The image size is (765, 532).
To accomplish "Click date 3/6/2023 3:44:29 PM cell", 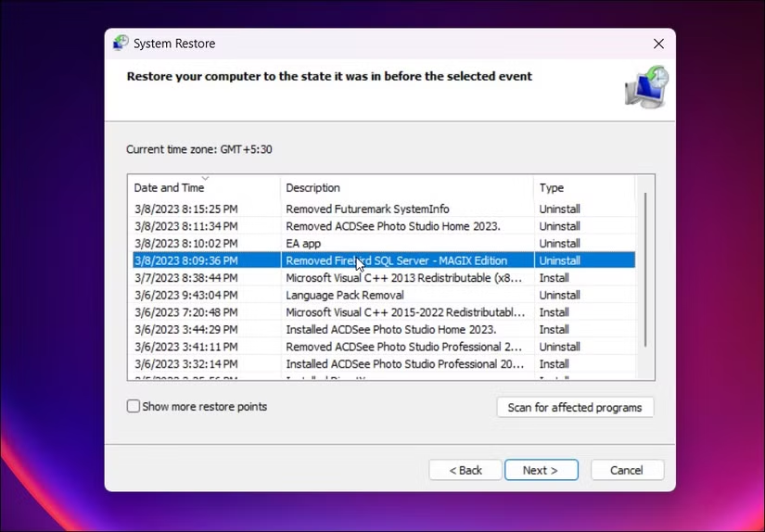I will [186, 329].
